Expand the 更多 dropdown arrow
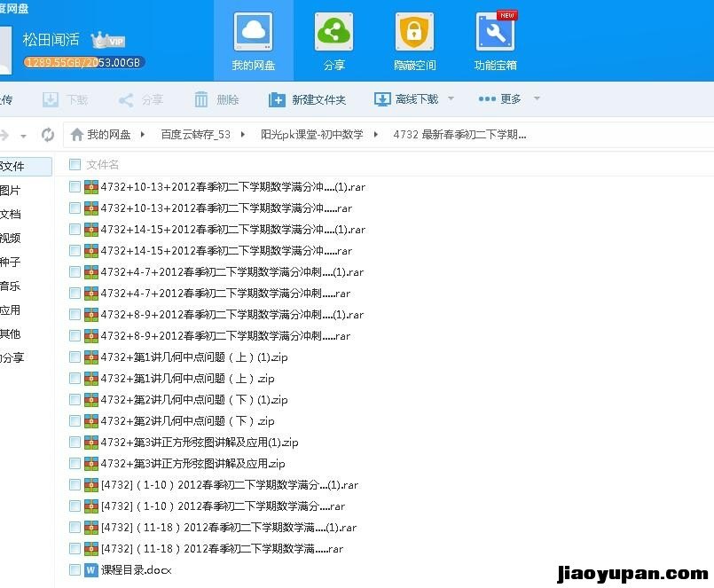Image resolution: width=714 pixels, height=588 pixels. click(x=537, y=98)
